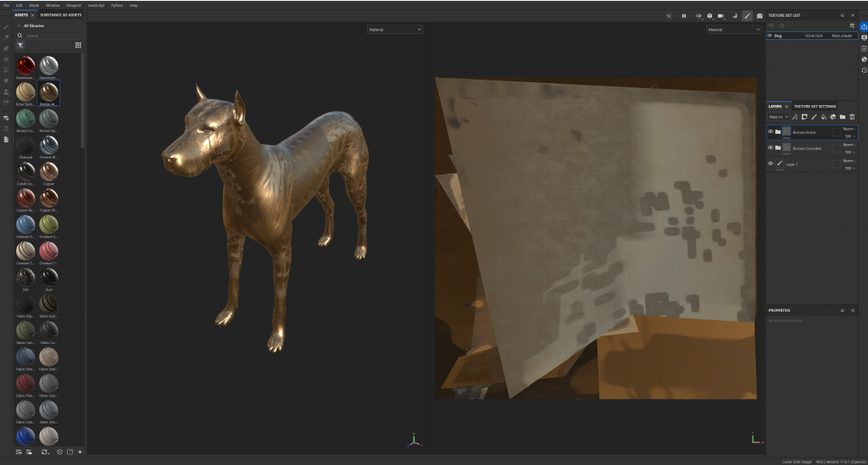868x465 pixels.
Task: Expand the All libraries tree
Action: point(19,25)
